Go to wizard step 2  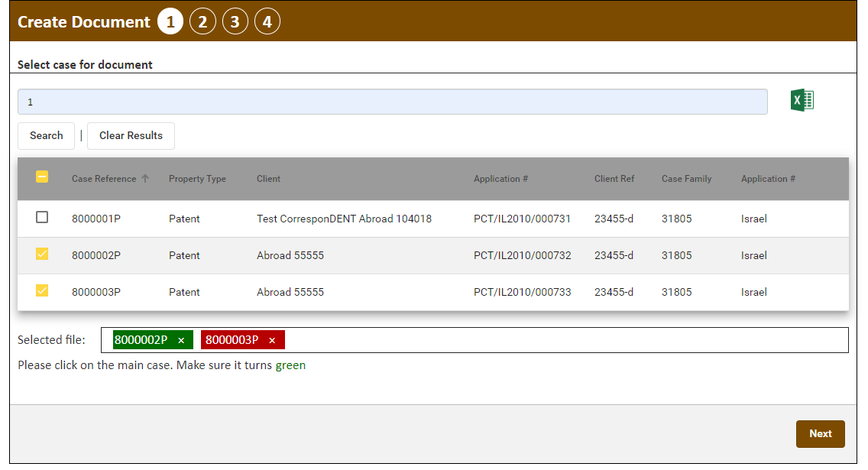click(202, 21)
